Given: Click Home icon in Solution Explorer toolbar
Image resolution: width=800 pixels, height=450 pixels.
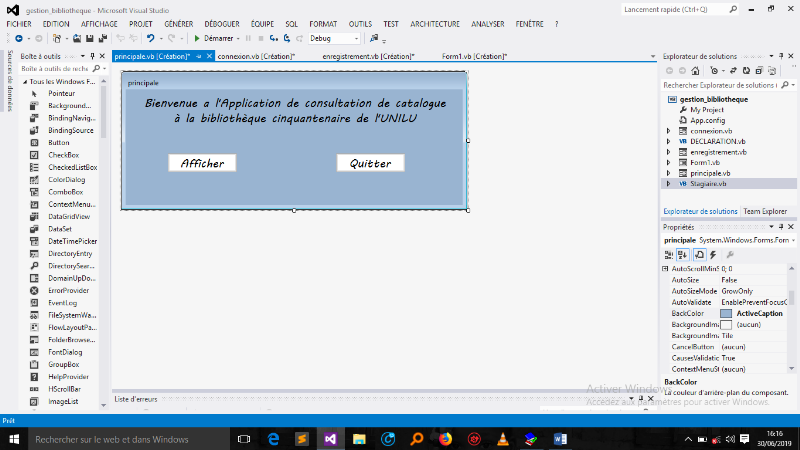Looking at the screenshot, I should point(695,71).
